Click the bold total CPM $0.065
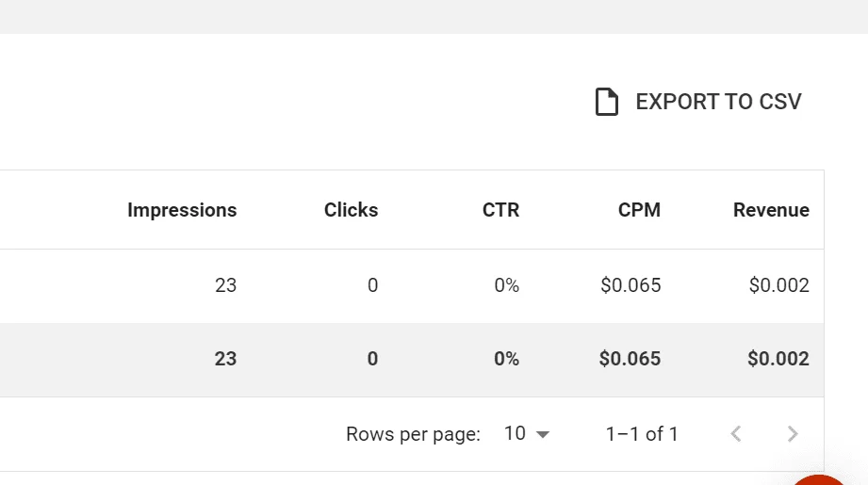This screenshot has width=868, height=485. pyautogui.click(x=630, y=359)
